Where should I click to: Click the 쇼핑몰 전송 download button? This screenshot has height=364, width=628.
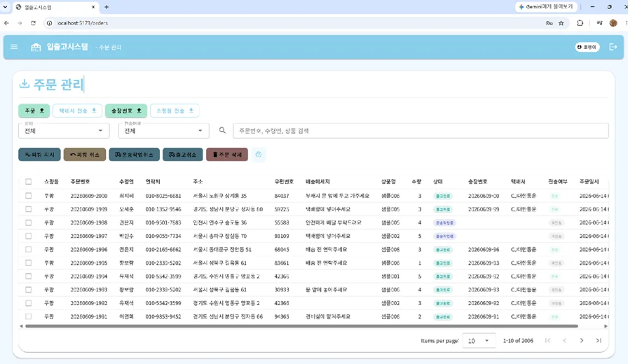click(x=175, y=111)
